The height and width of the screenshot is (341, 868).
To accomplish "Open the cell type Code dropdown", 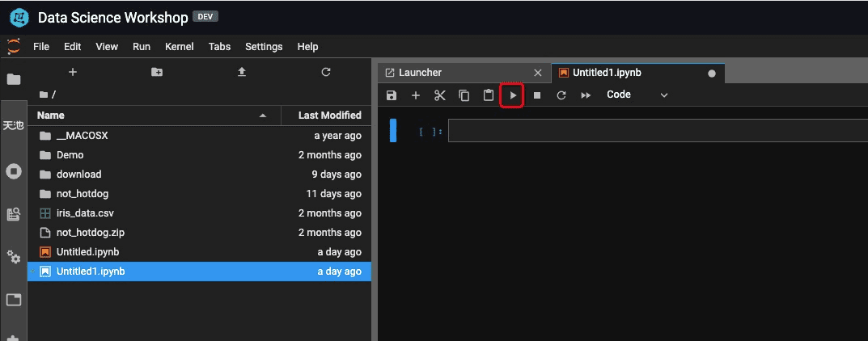I will 637,95.
